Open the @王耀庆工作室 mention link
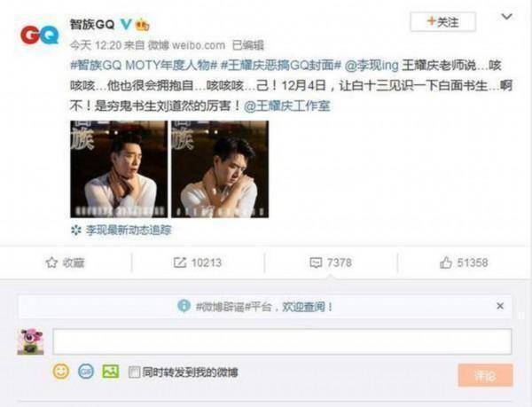 click(287, 106)
